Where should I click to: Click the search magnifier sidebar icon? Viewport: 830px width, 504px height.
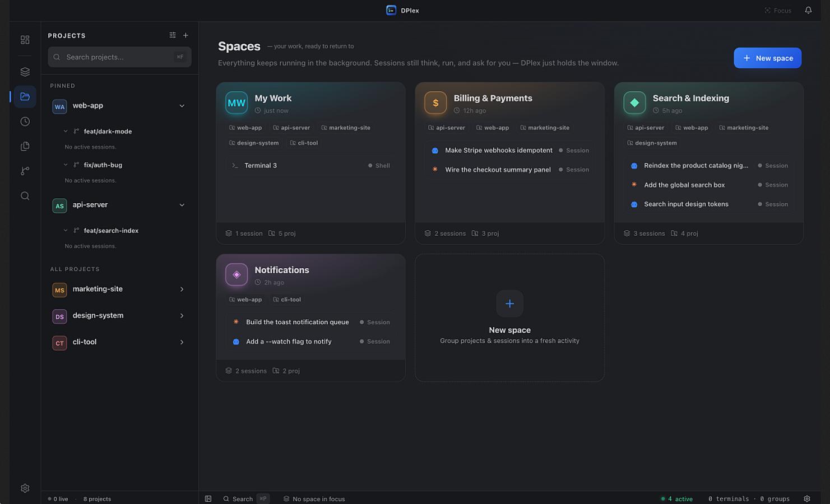(25, 196)
